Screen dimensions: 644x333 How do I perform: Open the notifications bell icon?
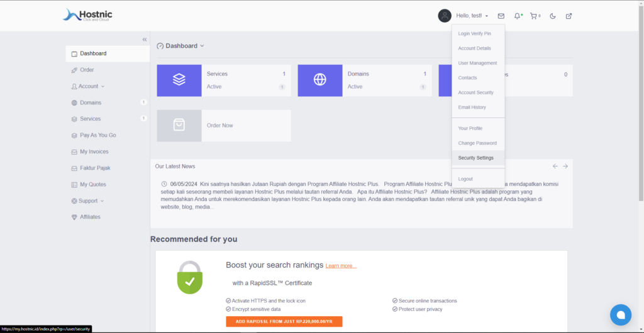click(x=517, y=16)
